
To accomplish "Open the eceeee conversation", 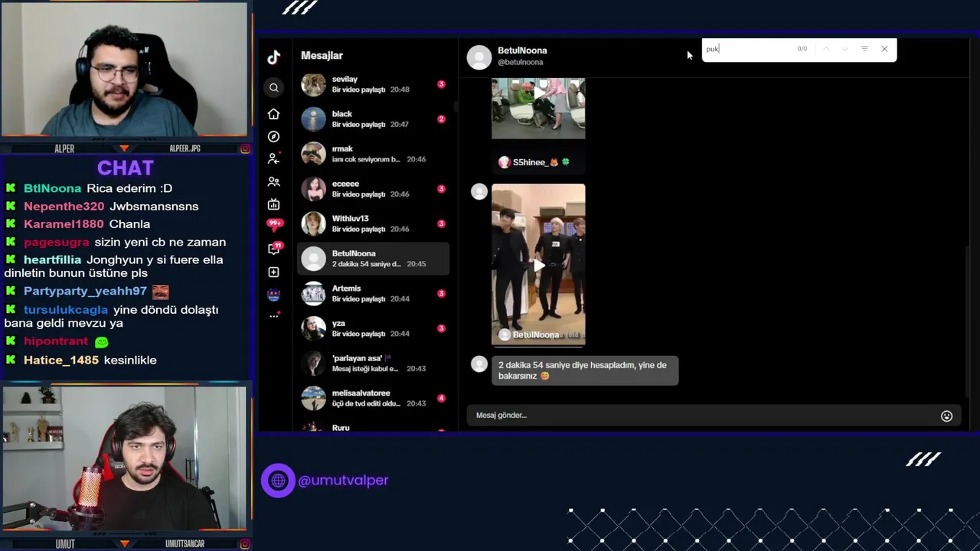I will [x=374, y=189].
